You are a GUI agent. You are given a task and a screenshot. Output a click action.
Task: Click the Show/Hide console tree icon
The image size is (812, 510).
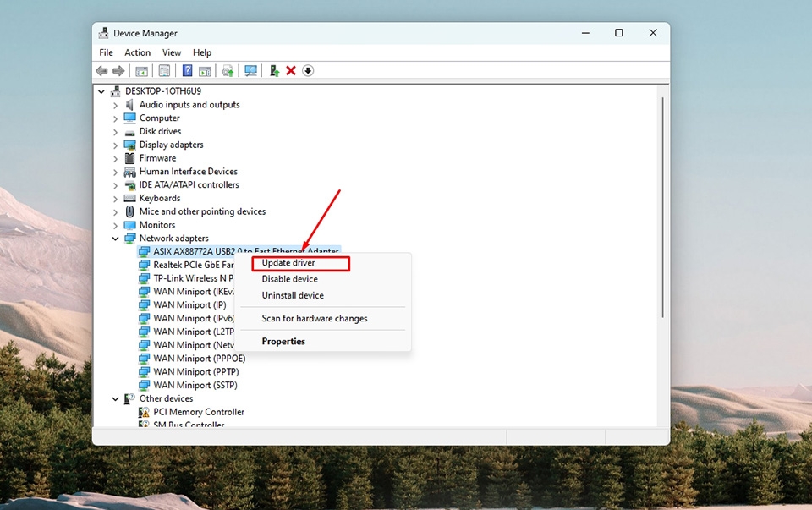pyautogui.click(x=141, y=70)
